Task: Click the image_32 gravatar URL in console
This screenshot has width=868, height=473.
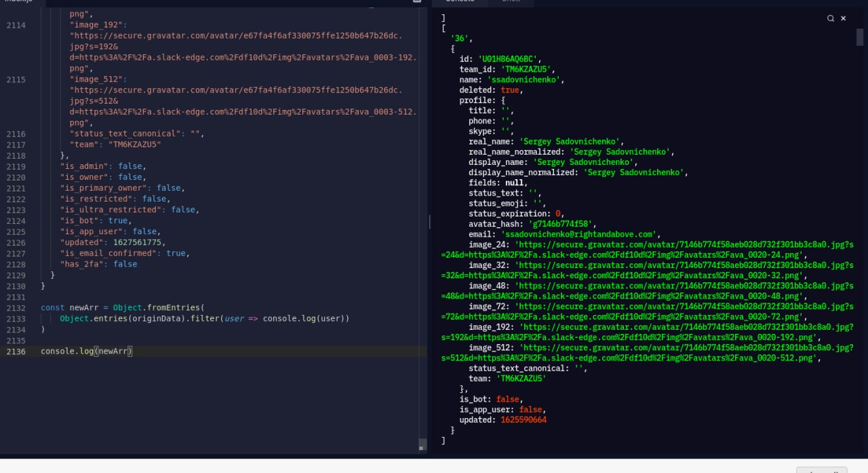Action: click(647, 270)
